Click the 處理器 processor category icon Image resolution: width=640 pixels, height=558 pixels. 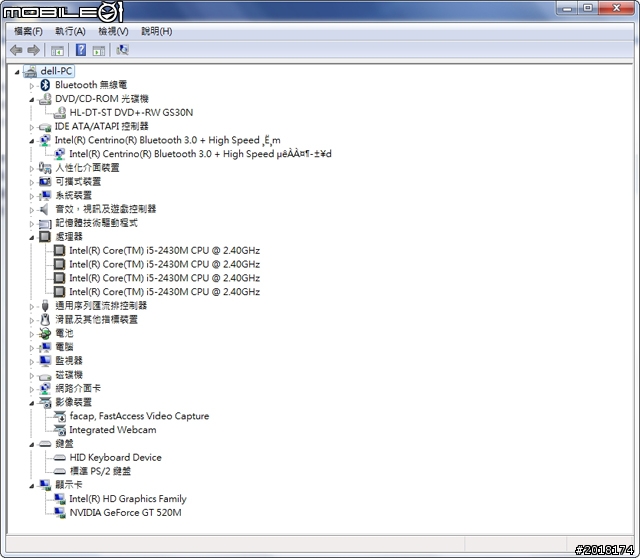click(45, 237)
